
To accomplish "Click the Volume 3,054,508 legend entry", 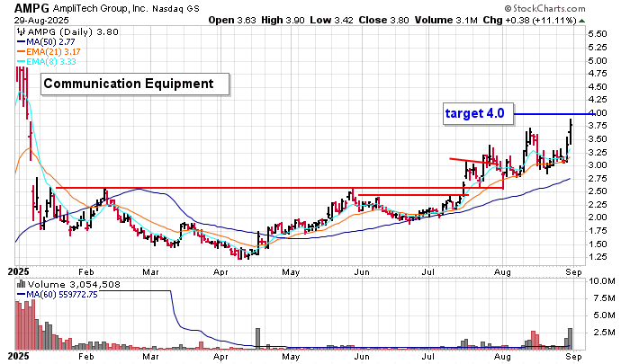I will pyautogui.click(x=74, y=285).
